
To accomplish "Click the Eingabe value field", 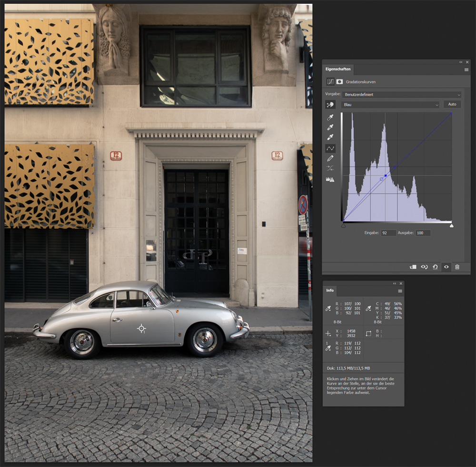I will pos(388,233).
